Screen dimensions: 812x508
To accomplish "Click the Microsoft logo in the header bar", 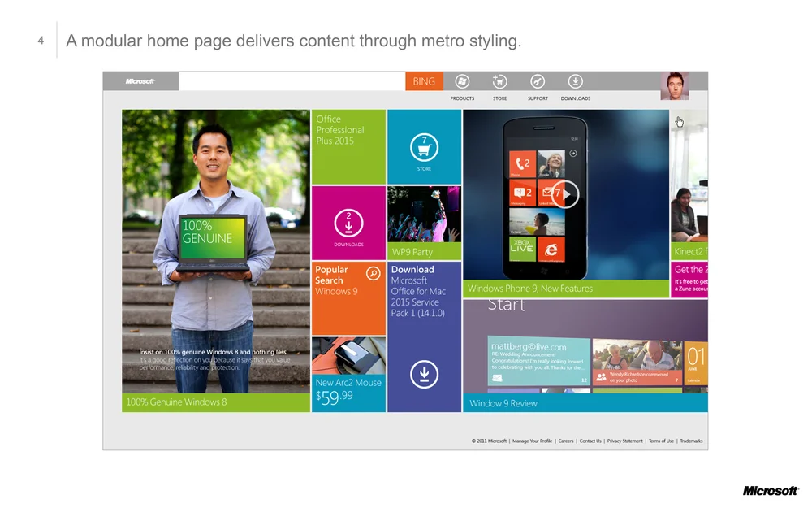I will (140, 81).
